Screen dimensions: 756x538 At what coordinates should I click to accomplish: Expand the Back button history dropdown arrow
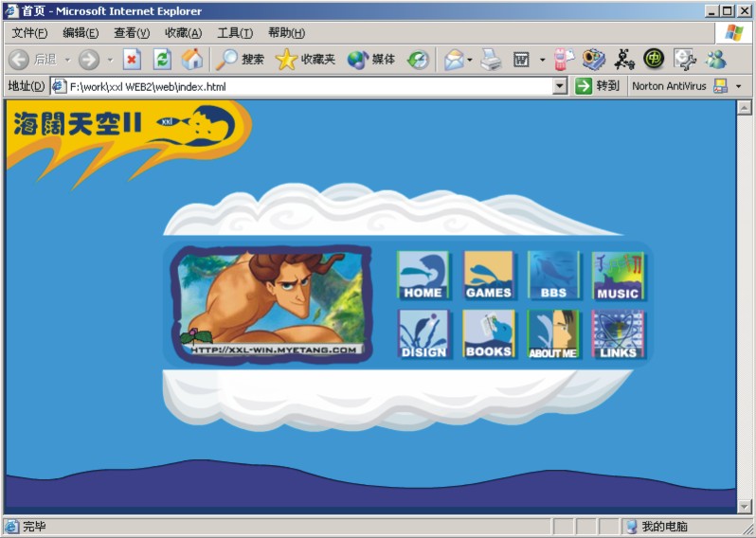click(67, 60)
